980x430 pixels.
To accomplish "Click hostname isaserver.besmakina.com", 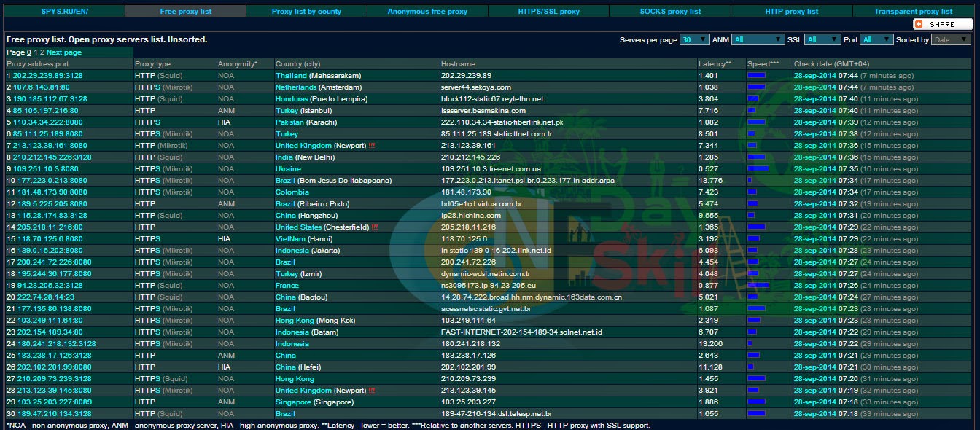I will click(483, 111).
